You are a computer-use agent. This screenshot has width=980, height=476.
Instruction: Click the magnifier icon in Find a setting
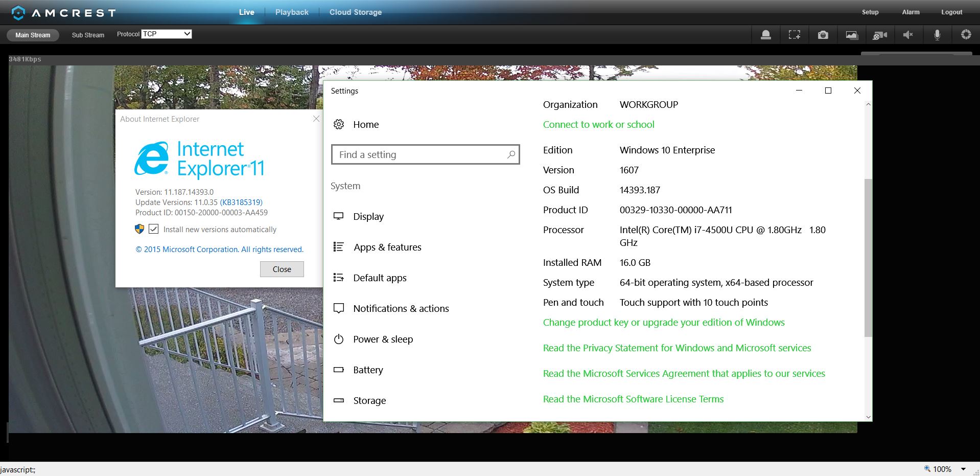click(511, 154)
